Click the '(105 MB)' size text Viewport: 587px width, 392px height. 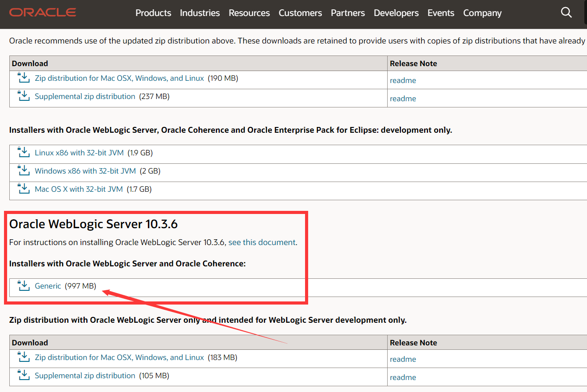click(x=154, y=376)
